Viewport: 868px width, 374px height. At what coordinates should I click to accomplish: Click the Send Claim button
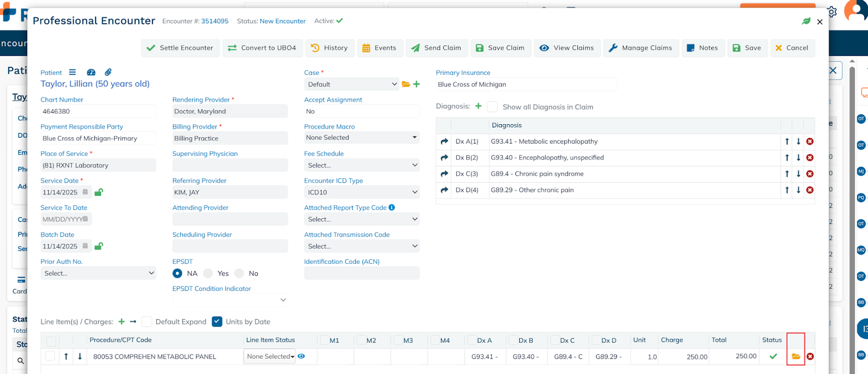tap(436, 48)
